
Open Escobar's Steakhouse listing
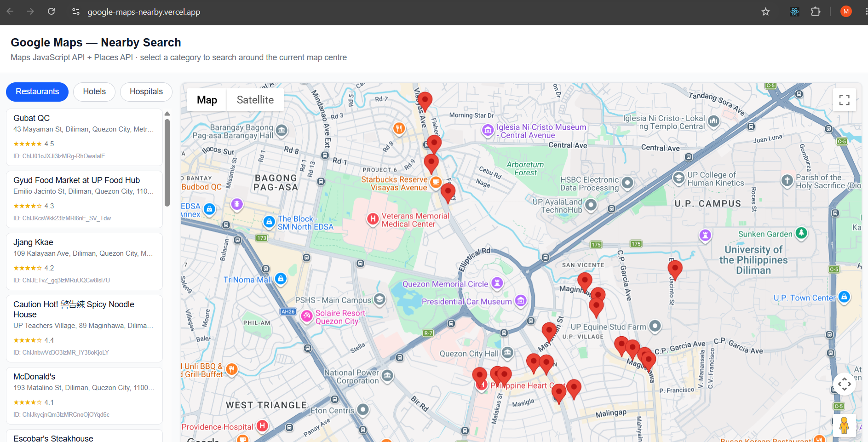click(84, 437)
